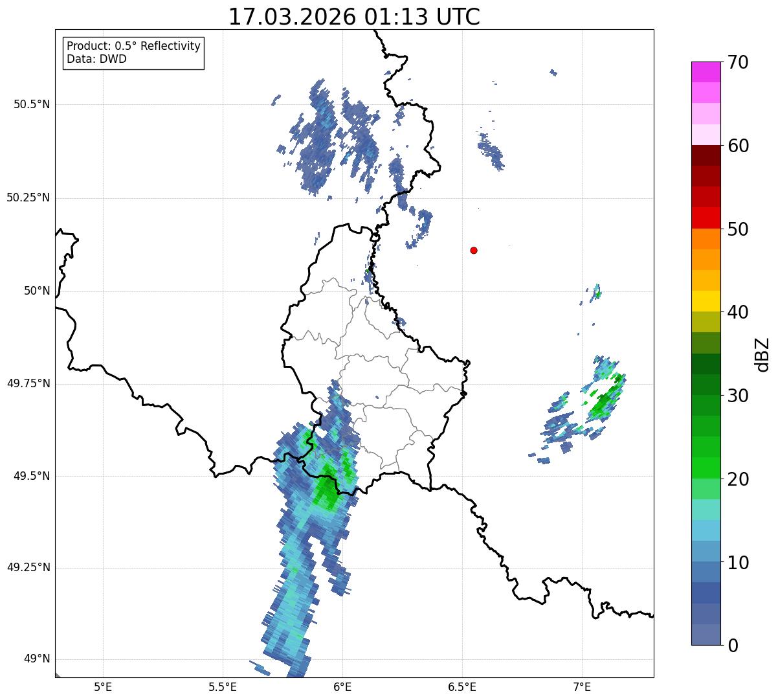The image size is (778, 700).
Task: Click the 7°E longitude label
Action: tap(582, 686)
